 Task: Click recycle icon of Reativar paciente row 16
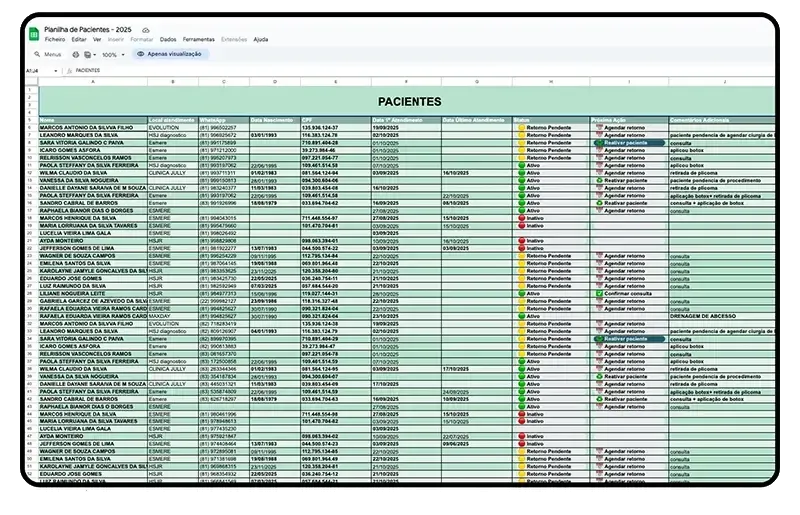[599, 203]
